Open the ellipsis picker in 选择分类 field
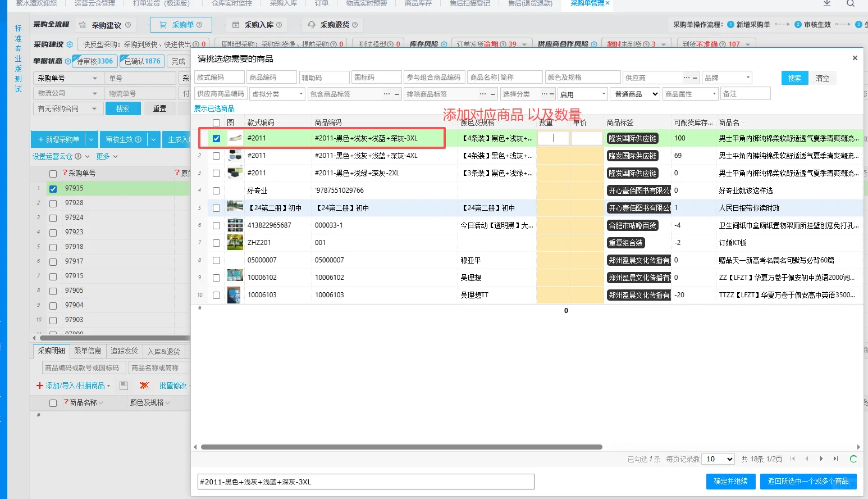Image resolution: width=868 pixels, height=499 pixels. 544,94
